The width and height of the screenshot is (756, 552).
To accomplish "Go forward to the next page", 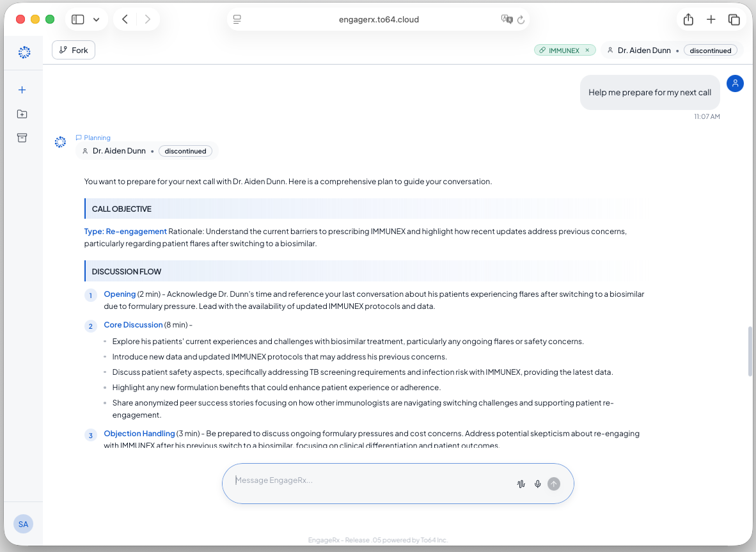I will pos(148,19).
